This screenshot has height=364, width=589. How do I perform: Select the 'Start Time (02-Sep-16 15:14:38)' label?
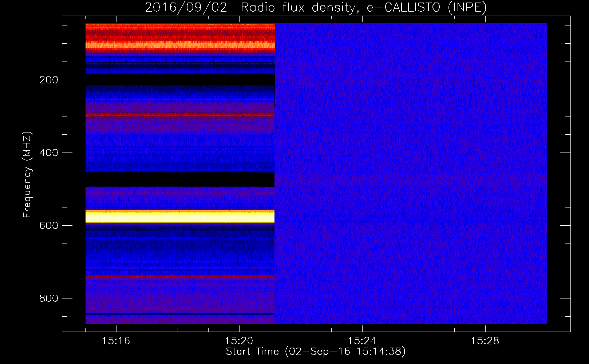pyautogui.click(x=316, y=352)
